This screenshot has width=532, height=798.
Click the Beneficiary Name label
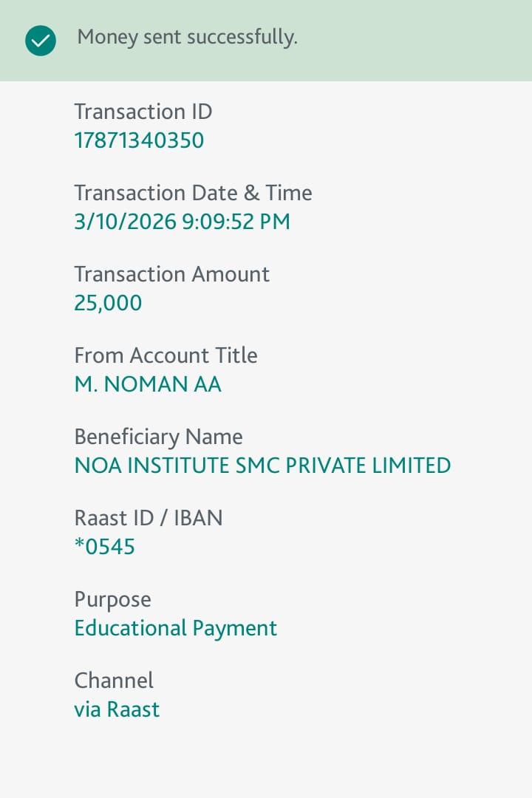[158, 437]
